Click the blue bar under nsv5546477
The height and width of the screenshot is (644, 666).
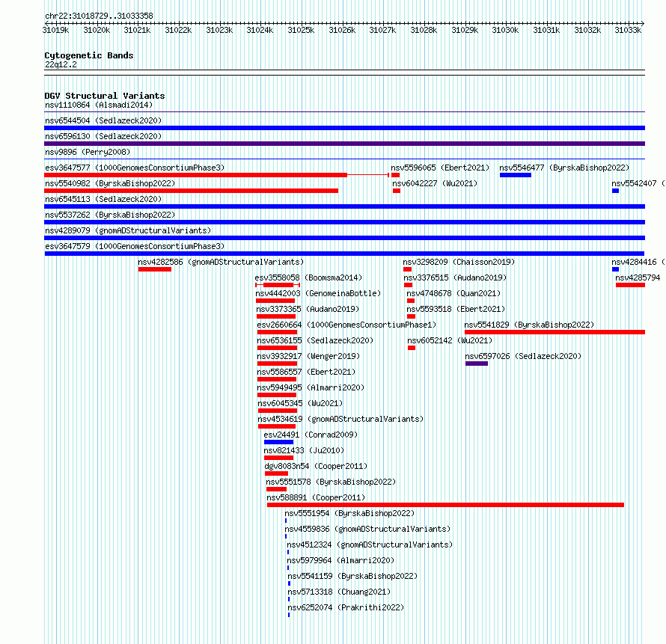(x=516, y=175)
